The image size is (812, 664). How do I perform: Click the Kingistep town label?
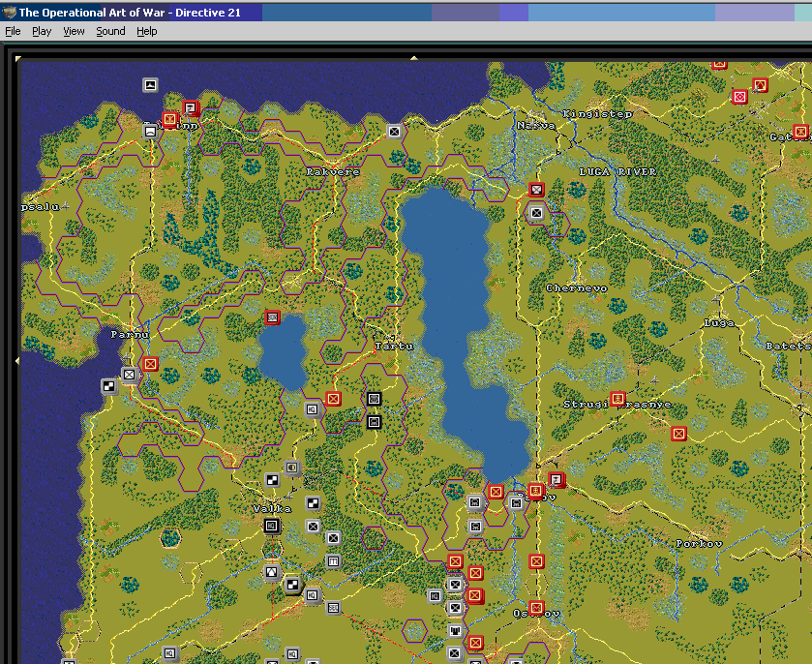[x=597, y=114]
